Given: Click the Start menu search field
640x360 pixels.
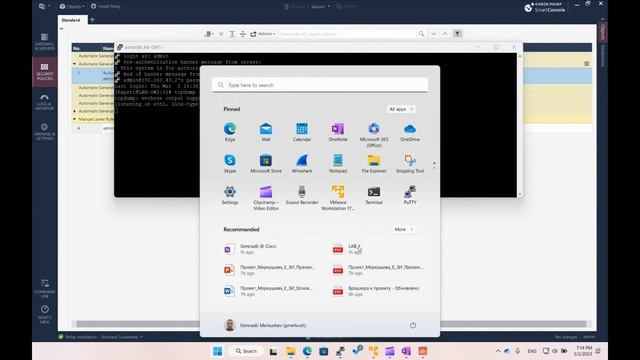Looking at the screenshot, I should pyautogui.click(x=320, y=85).
